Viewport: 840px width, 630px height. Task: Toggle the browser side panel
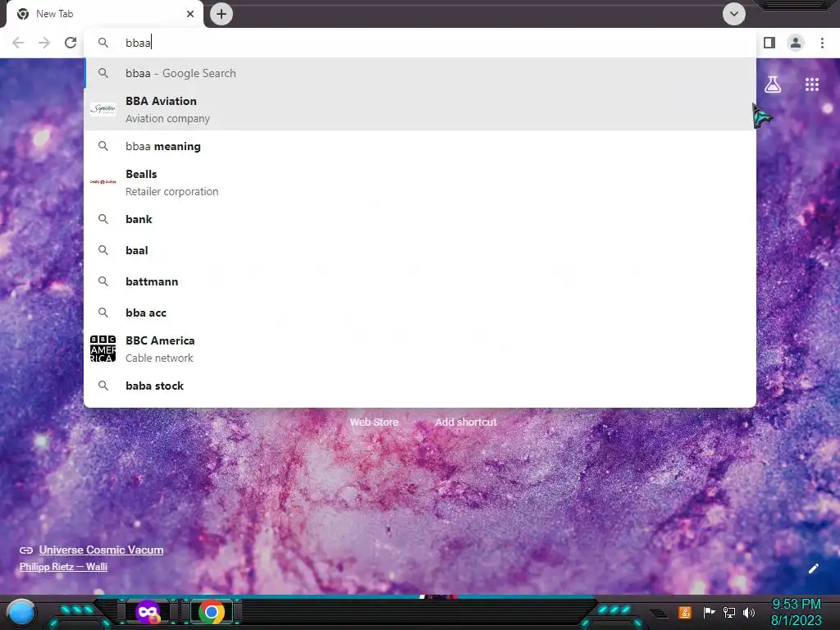(769, 43)
